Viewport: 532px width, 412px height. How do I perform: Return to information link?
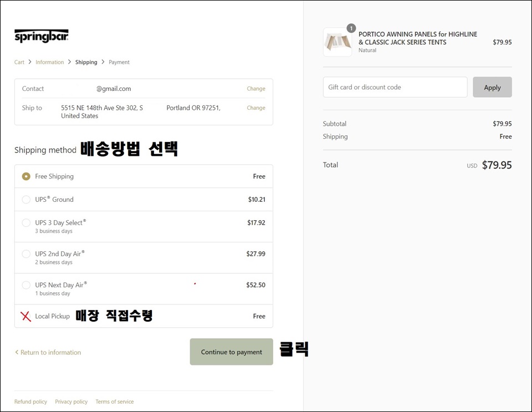[48, 352]
